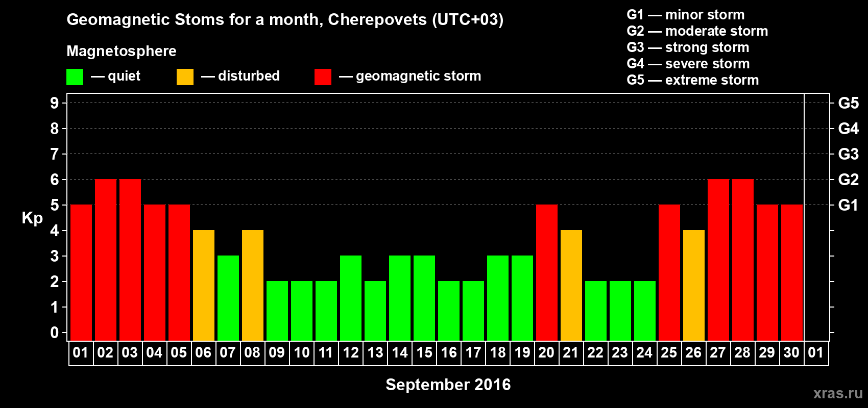The height and width of the screenshot is (408, 868).
Task: Click the G1 label on the right axis
Action: click(849, 205)
